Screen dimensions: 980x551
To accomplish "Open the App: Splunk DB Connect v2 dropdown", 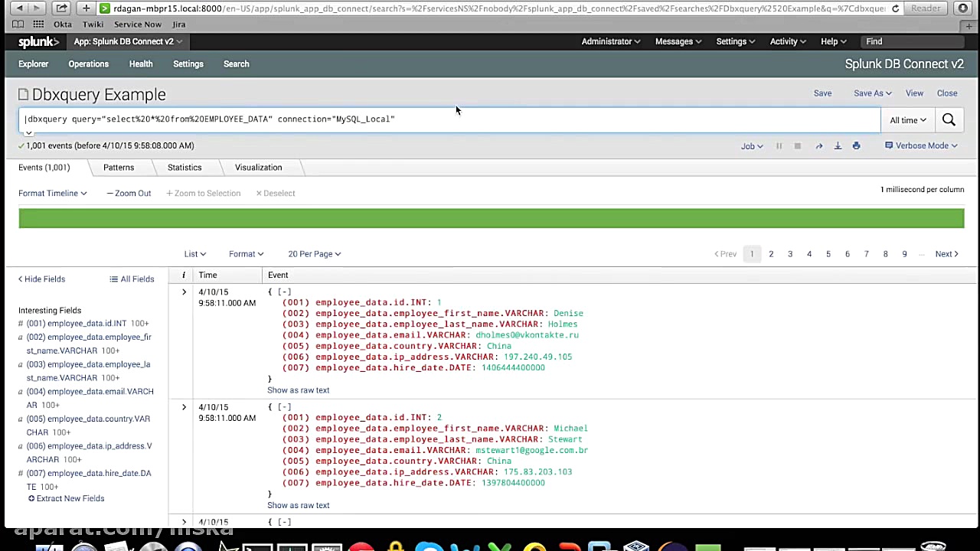I will click(128, 41).
